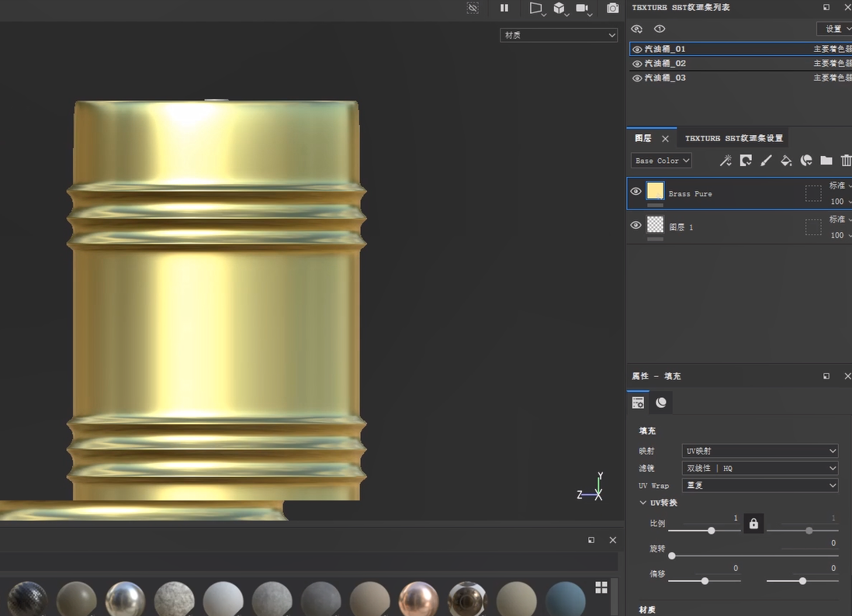This screenshot has width=852, height=616.
Task: Create a new layer folder
Action: (x=826, y=161)
